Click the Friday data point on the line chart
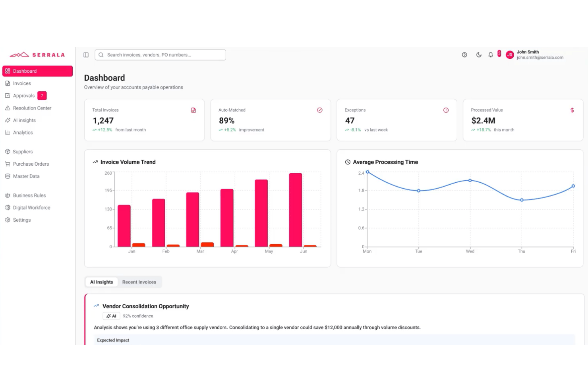Viewport: 588px width, 392px height. coord(573,186)
